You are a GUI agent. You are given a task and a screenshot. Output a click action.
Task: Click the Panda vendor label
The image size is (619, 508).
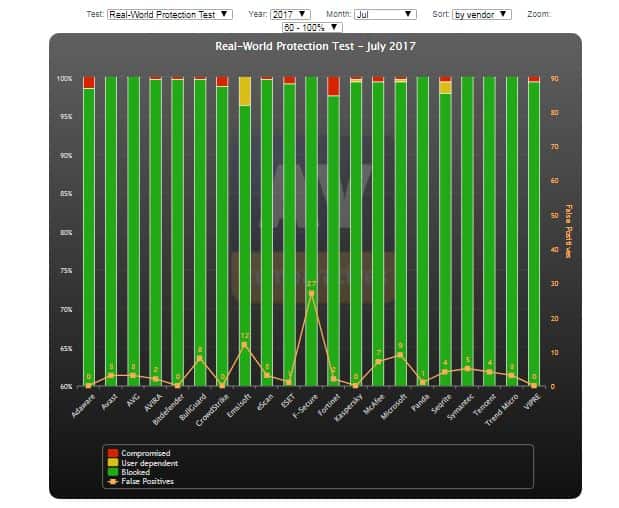[420, 403]
